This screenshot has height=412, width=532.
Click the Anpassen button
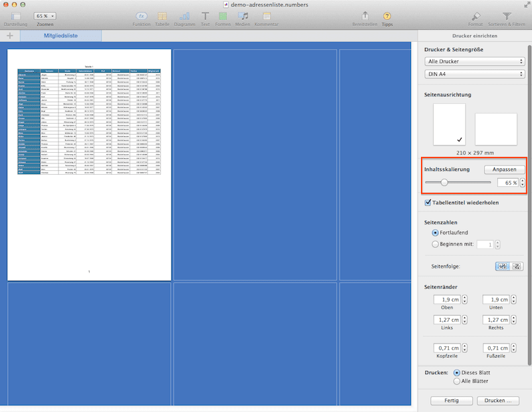coord(504,169)
